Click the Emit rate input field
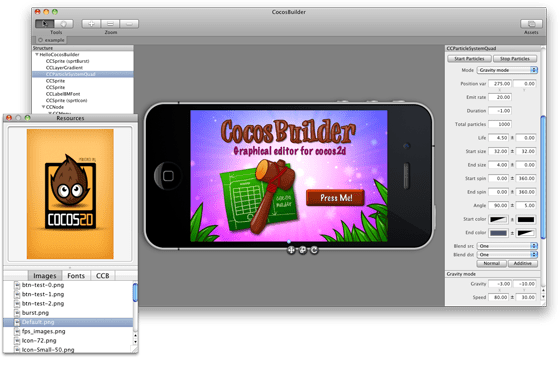The height and width of the screenshot is (365, 560). [500, 97]
